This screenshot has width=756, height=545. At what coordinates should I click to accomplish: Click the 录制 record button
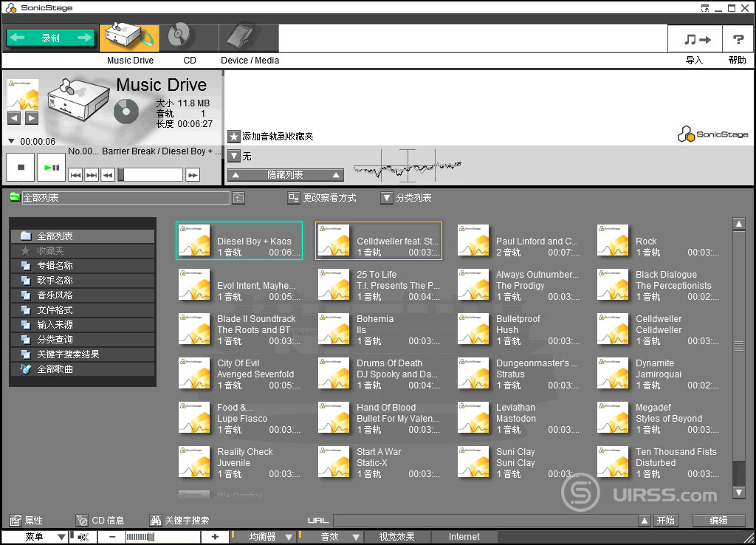coord(51,38)
